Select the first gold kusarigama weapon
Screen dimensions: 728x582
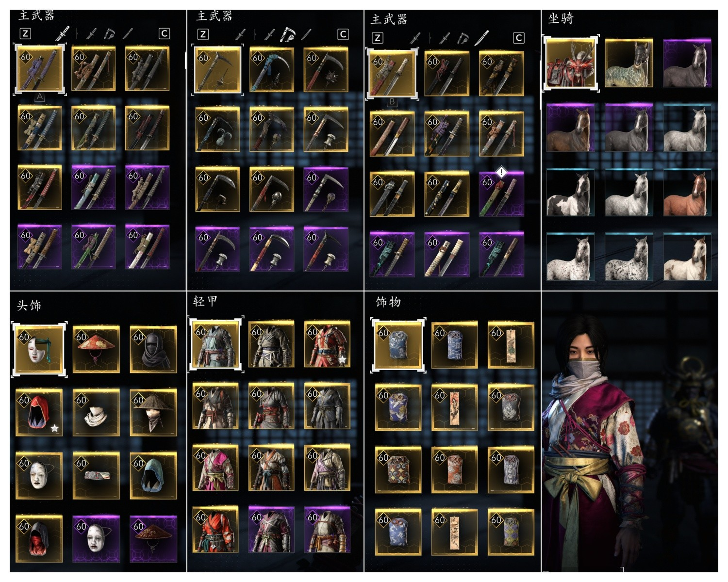pyautogui.click(x=217, y=69)
